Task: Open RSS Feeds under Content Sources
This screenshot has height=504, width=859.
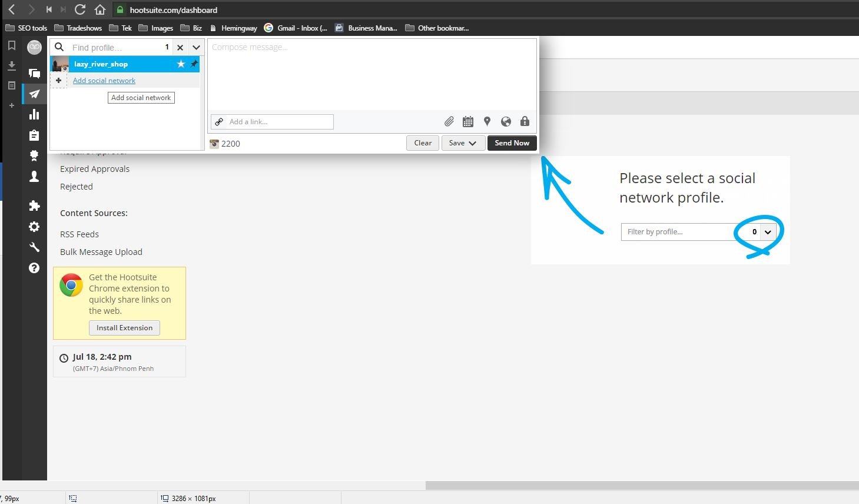Action: pyautogui.click(x=79, y=234)
